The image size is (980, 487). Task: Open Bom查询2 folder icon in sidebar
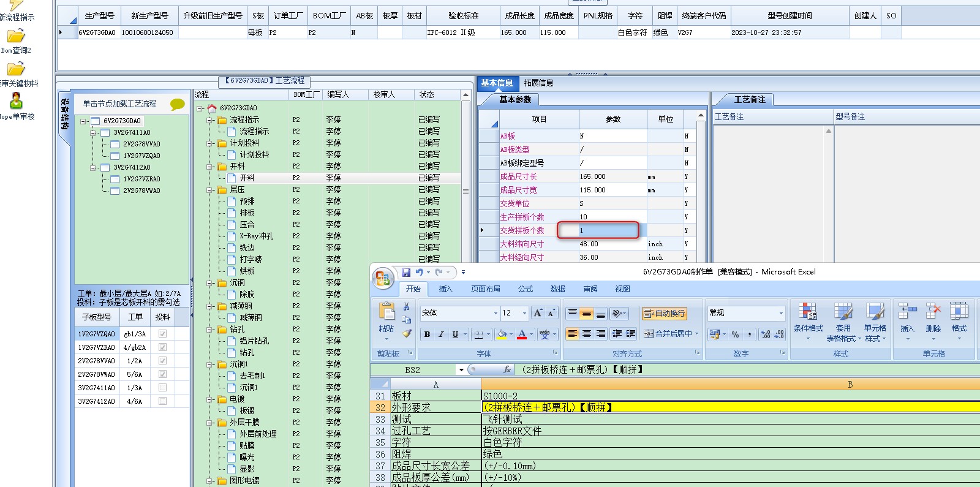pos(16,36)
